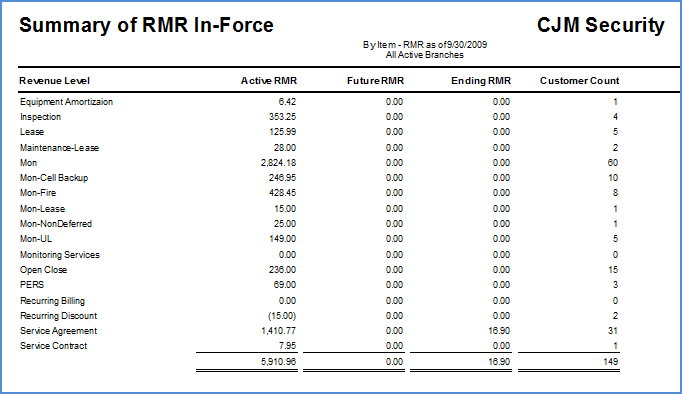
Task: Select the Inspection revenue level
Action: pos(40,117)
